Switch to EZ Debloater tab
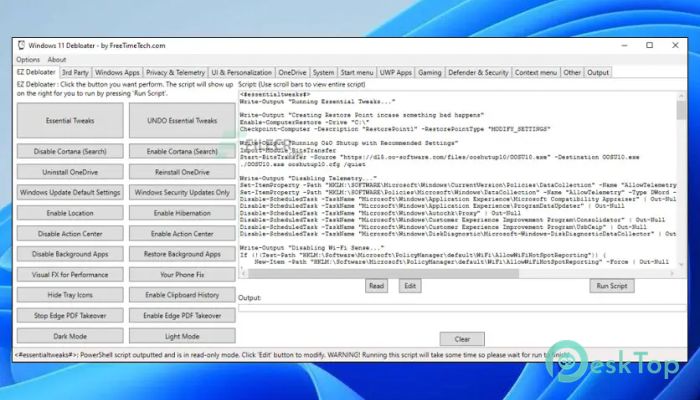Viewport: 700px width, 400px height. coord(36,72)
